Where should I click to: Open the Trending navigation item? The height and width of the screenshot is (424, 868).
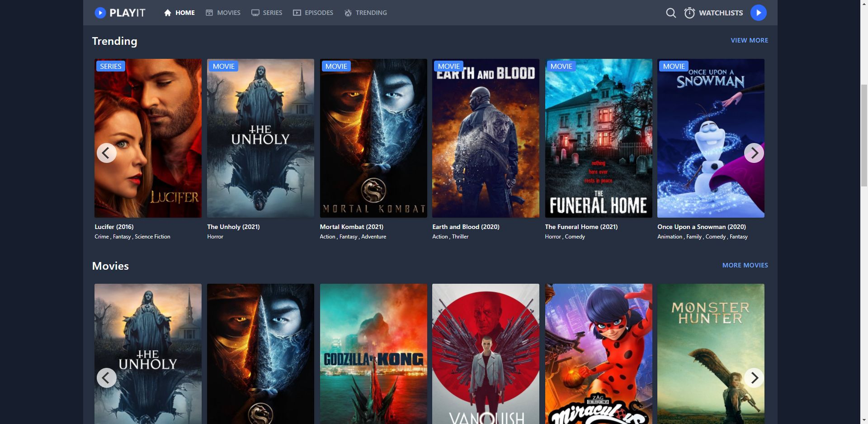tap(366, 13)
